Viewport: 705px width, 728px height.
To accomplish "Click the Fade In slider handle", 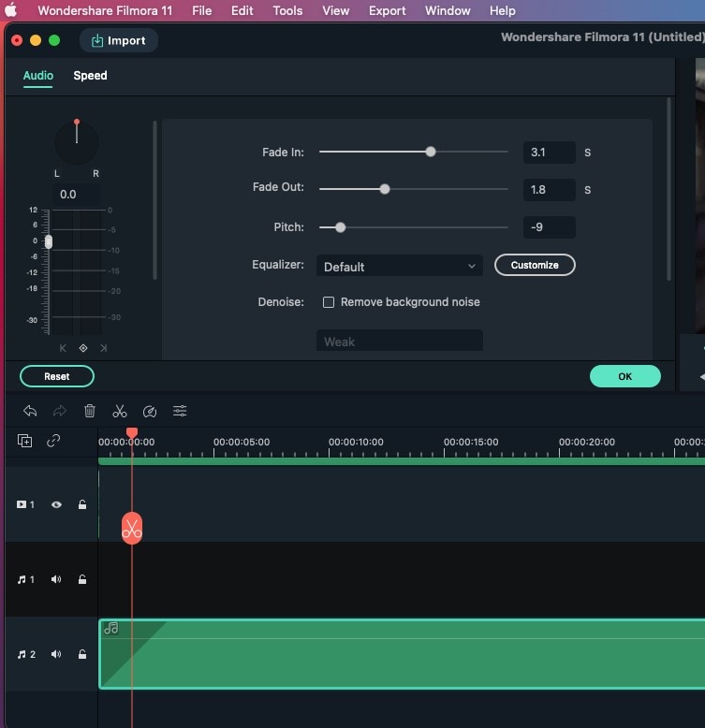I will pyautogui.click(x=431, y=152).
